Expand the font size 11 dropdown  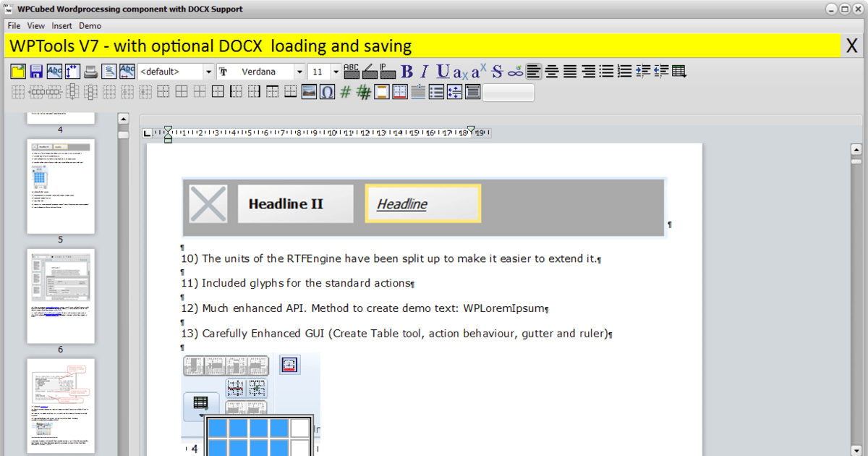pyautogui.click(x=335, y=71)
